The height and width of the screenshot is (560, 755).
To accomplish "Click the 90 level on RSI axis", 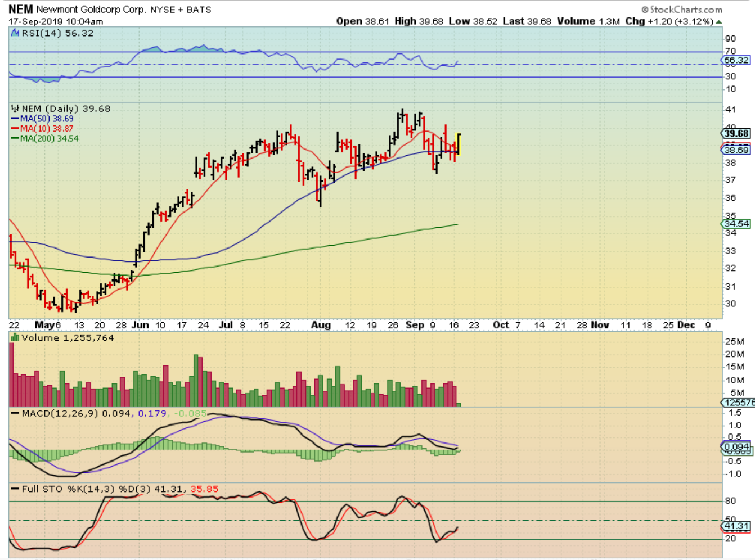I will 730,39.
